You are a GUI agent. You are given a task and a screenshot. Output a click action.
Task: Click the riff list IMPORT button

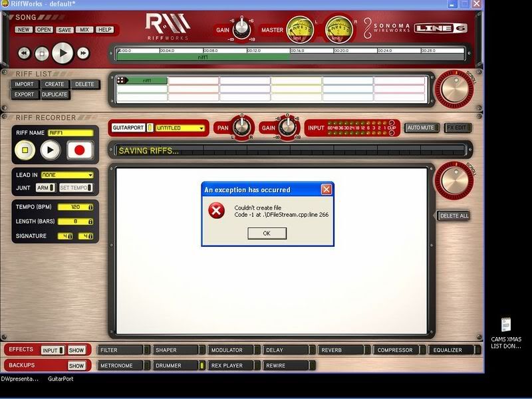[x=25, y=84]
